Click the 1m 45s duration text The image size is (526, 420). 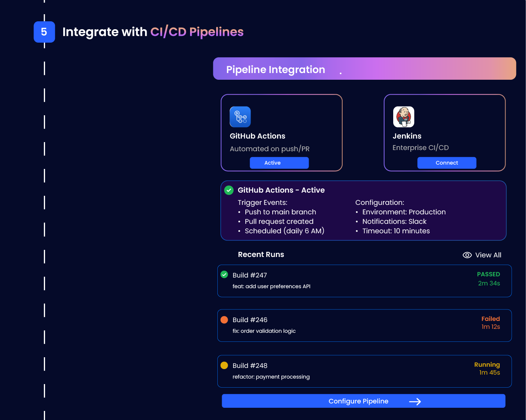tap(490, 373)
